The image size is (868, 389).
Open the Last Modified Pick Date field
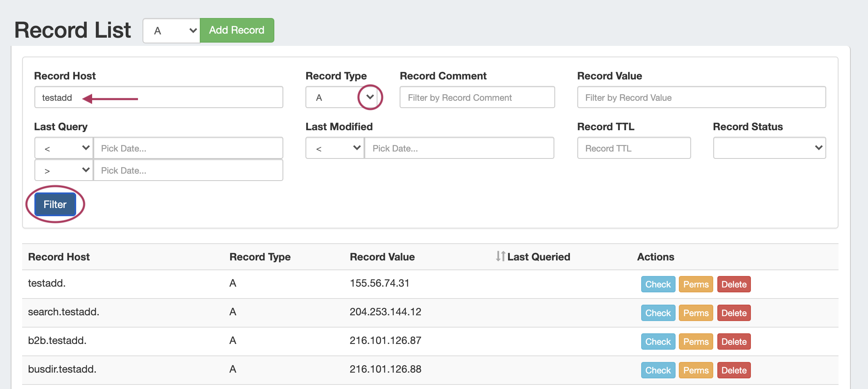point(459,148)
